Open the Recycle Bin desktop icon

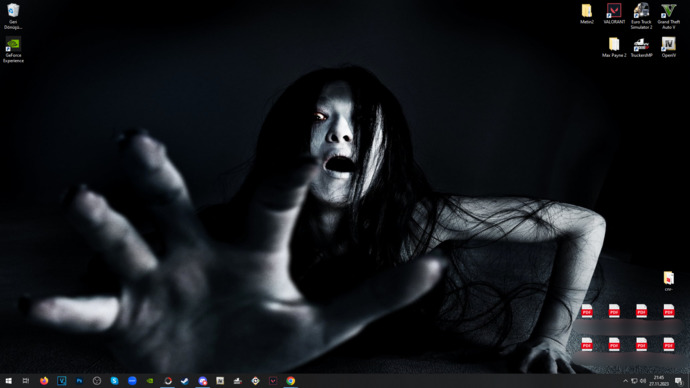point(13,16)
